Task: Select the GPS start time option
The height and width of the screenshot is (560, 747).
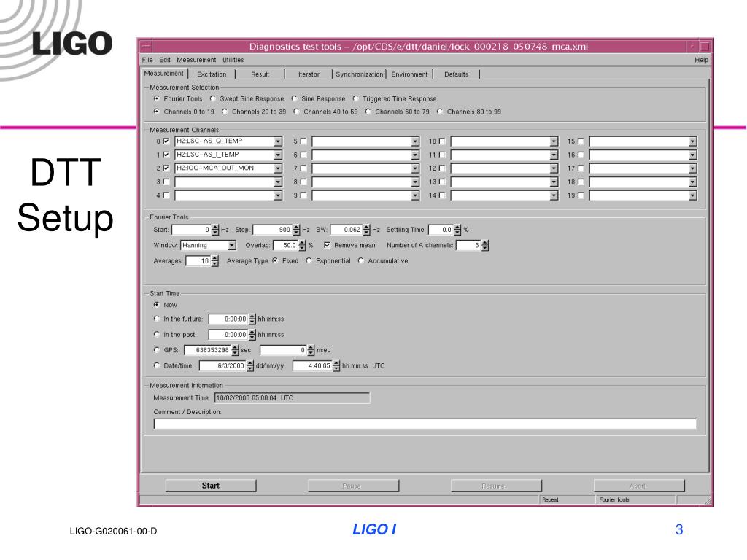Action: (156, 349)
